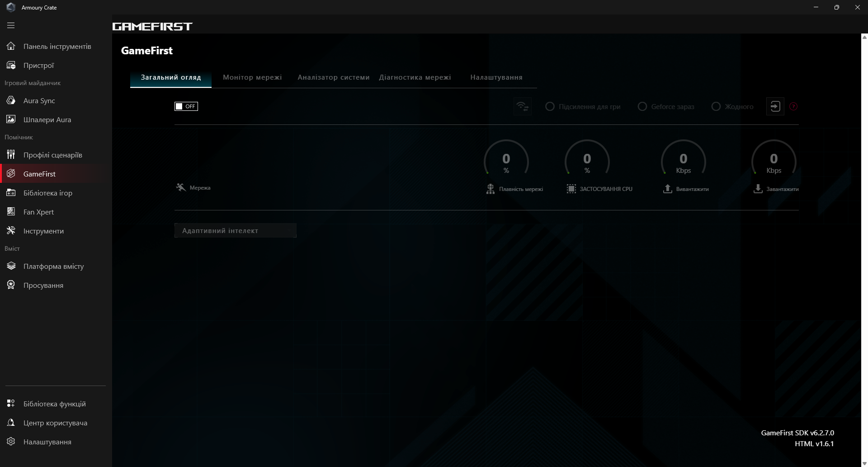This screenshot has width=868, height=467.
Task: Open the Діагностика мережі tab
Action: pos(415,77)
